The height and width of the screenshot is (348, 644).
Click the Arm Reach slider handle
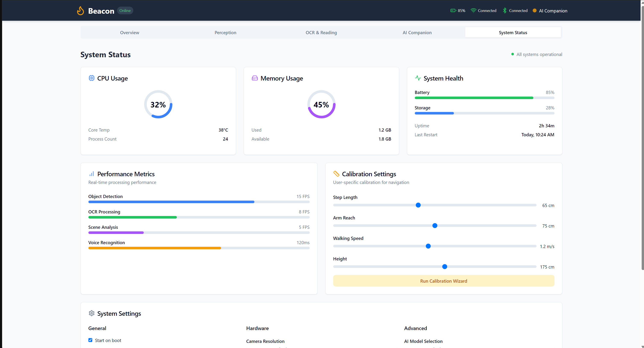[435, 226]
